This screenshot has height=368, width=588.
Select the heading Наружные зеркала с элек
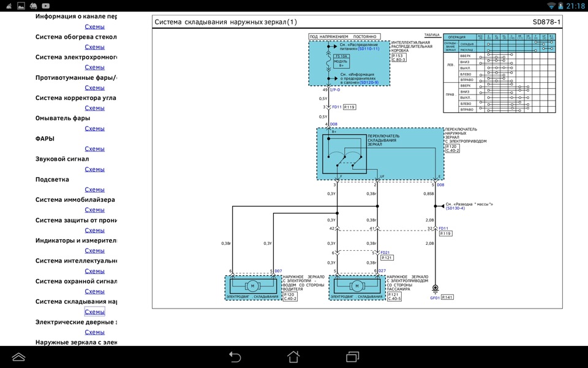coord(76,342)
